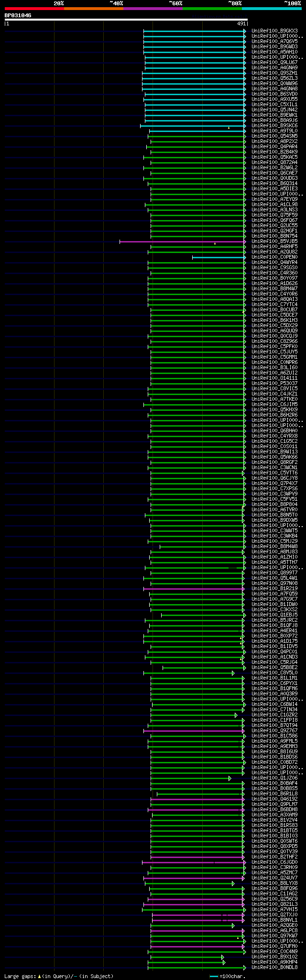Select the UniRef100_Q97KW7 label
Screen dimensions: 306x980
point(274,936)
